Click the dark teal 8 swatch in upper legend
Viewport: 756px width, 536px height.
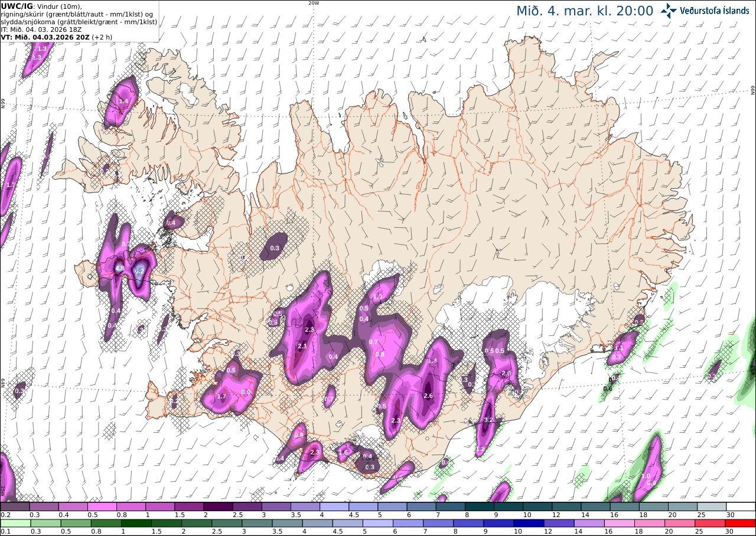click(480, 506)
